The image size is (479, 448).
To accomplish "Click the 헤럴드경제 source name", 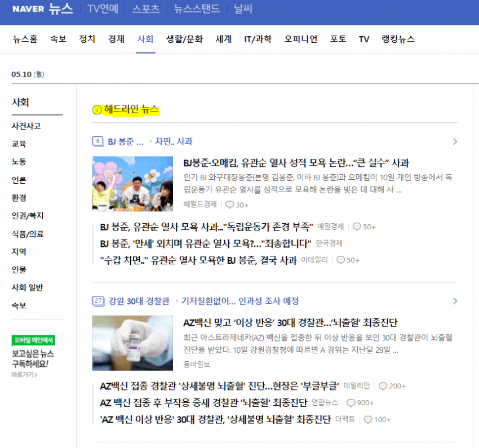I will tap(200, 205).
